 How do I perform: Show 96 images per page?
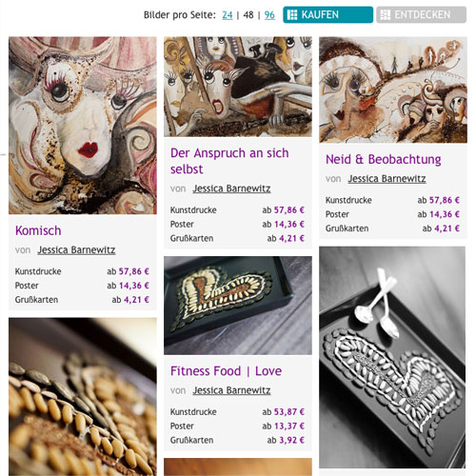pos(269,15)
